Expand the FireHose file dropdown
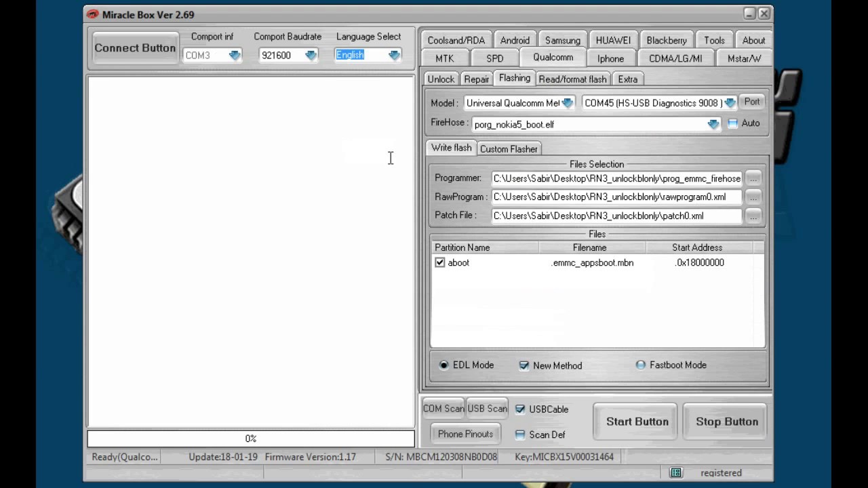The height and width of the screenshot is (488, 868). [713, 125]
